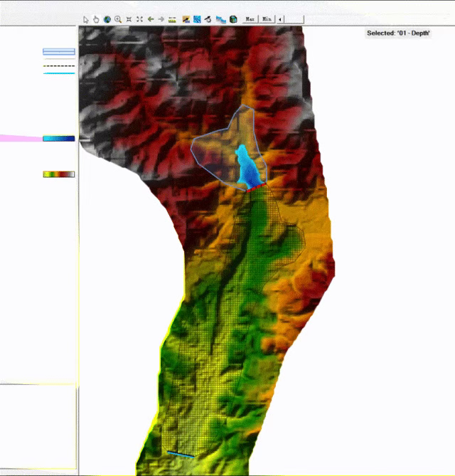Activate the pan hand tool
The width and height of the screenshot is (455, 476).
96,19
